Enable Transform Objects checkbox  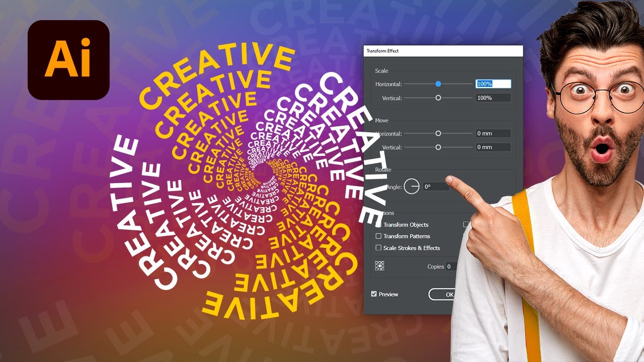pos(379,225)
